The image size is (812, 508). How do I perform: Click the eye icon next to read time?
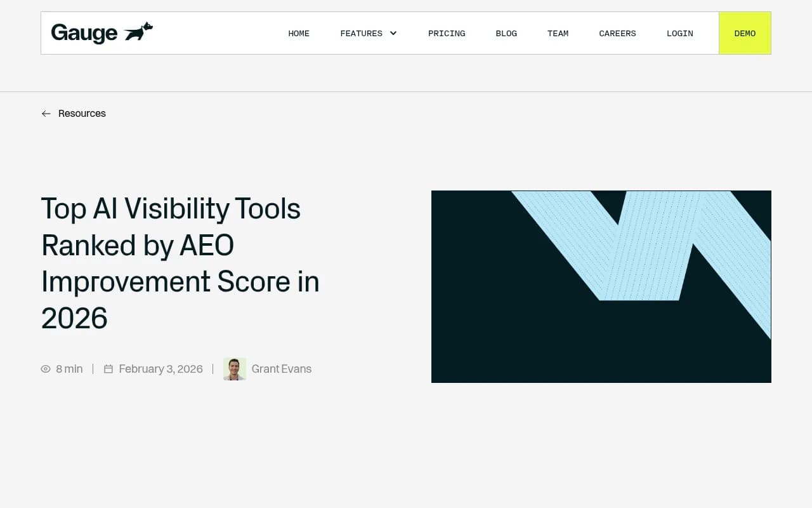click(x=46, y=369)
